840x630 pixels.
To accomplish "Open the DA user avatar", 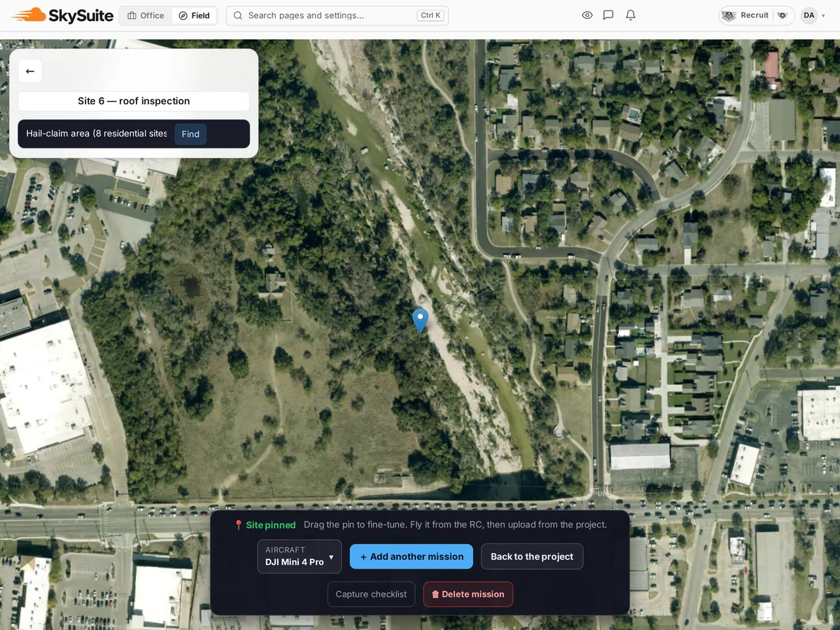I will 809,15.
